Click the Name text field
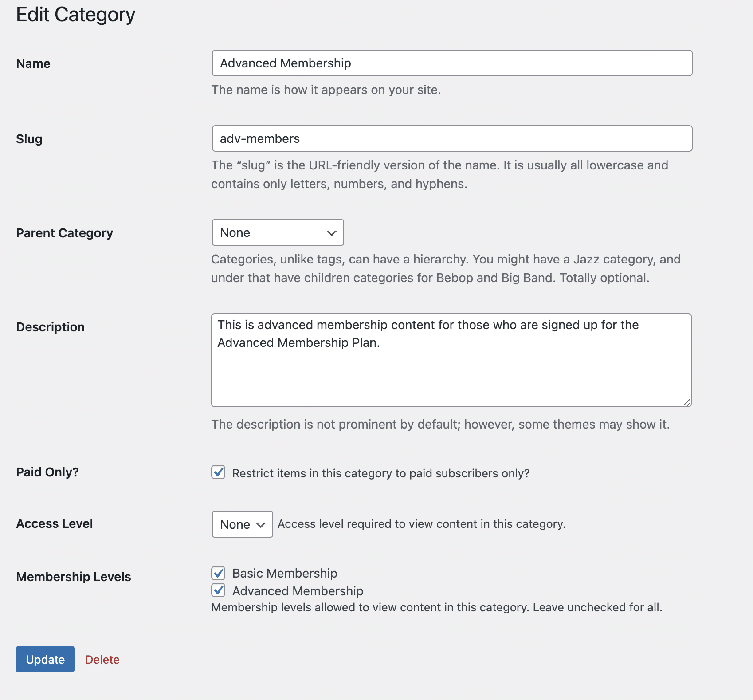The height and width of the screenshot is (700, 753). point(451,63)
